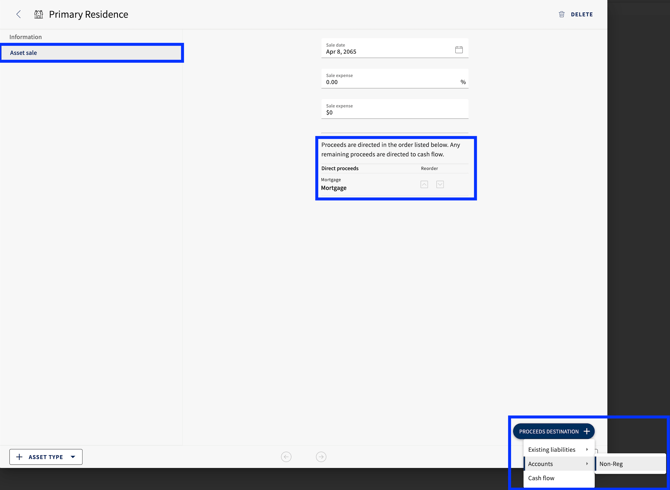Image resolution: width=670 pixels, height=490 pixels.
Task: Go to next step with right arrow
Action: tap(321, 457)
